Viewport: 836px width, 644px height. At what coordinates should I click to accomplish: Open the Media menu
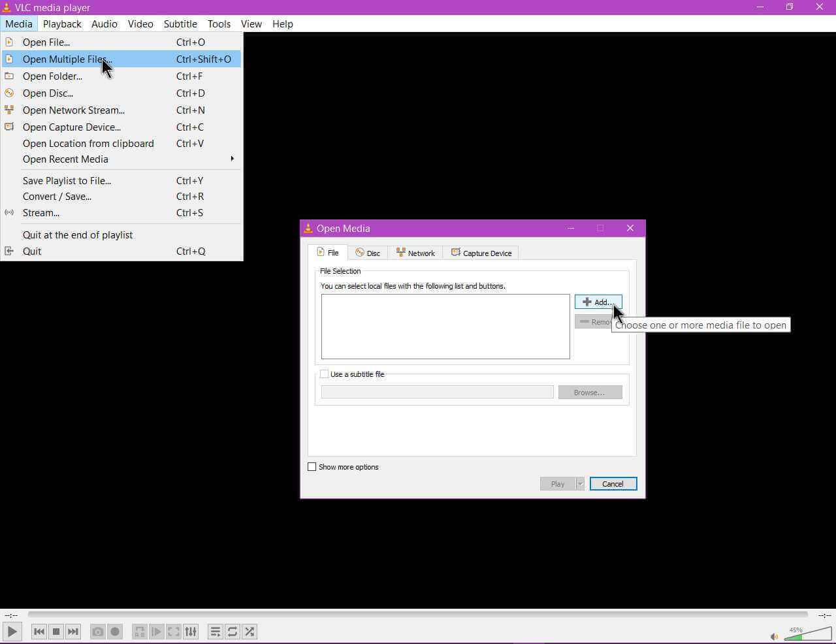coord(19,24)
